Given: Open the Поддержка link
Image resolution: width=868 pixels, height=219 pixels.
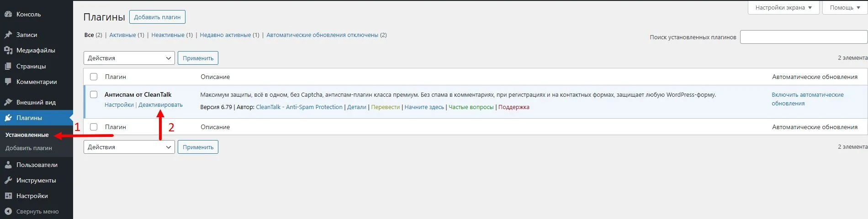Looking at the screenshot, I should click(x=514, y=107).
